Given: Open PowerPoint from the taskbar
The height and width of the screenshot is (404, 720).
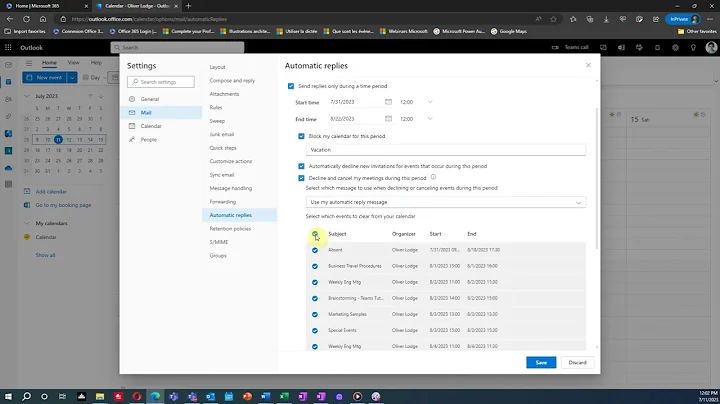Looking at the screenshot, I should [x=247, y=396].
